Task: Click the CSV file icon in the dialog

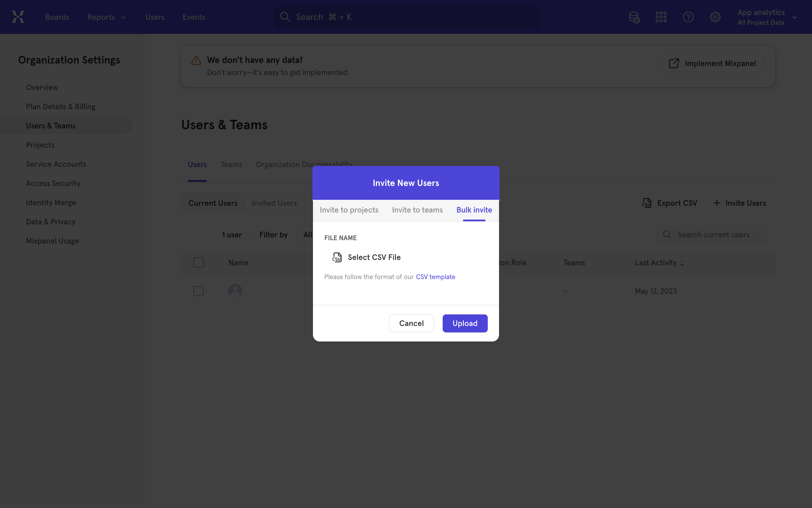Action: pyautogui.click(x=337, y=257)
